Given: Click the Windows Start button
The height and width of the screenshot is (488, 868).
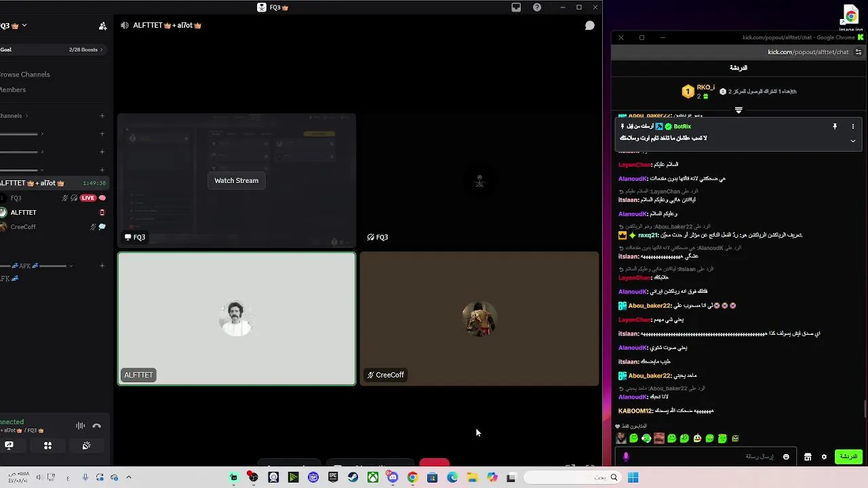Looking at the screenshot, I should (633, 478).
